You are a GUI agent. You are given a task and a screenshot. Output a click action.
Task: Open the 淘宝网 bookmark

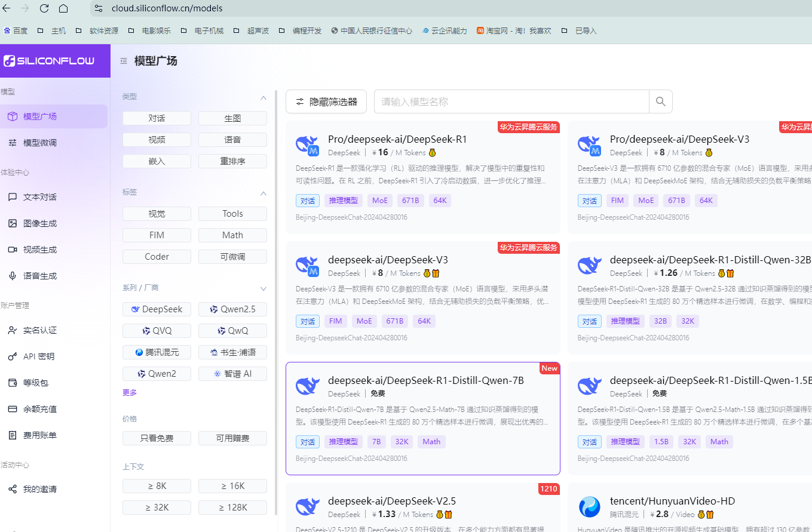(514, 30)
